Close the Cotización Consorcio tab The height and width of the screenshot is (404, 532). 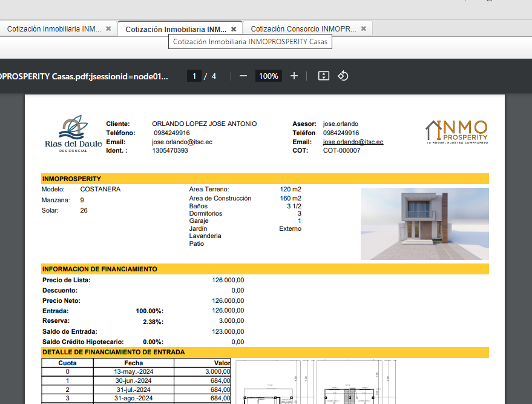363,28
